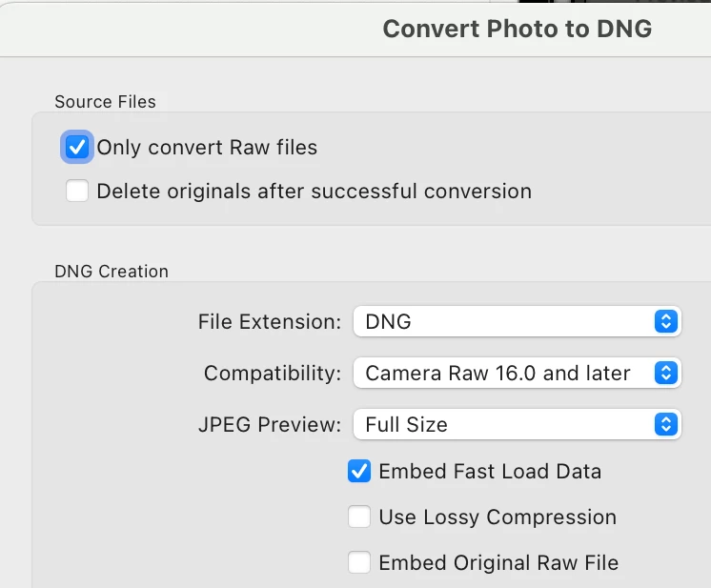Click the blue chevron icon on Compatibility
This screenshot has width=711, height=588.
[x=666, y=373]
